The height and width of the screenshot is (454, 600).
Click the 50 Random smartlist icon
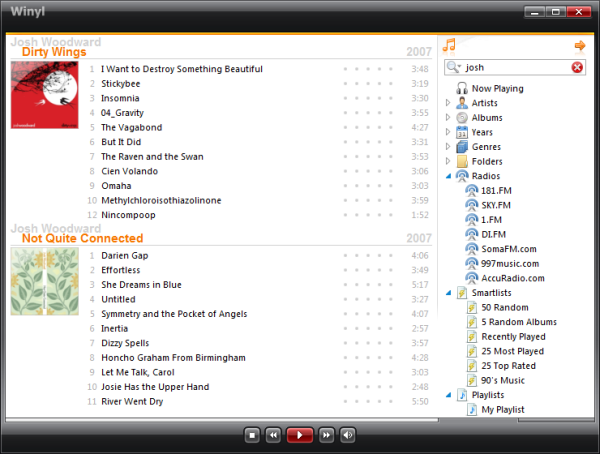(x=472, y=307)
